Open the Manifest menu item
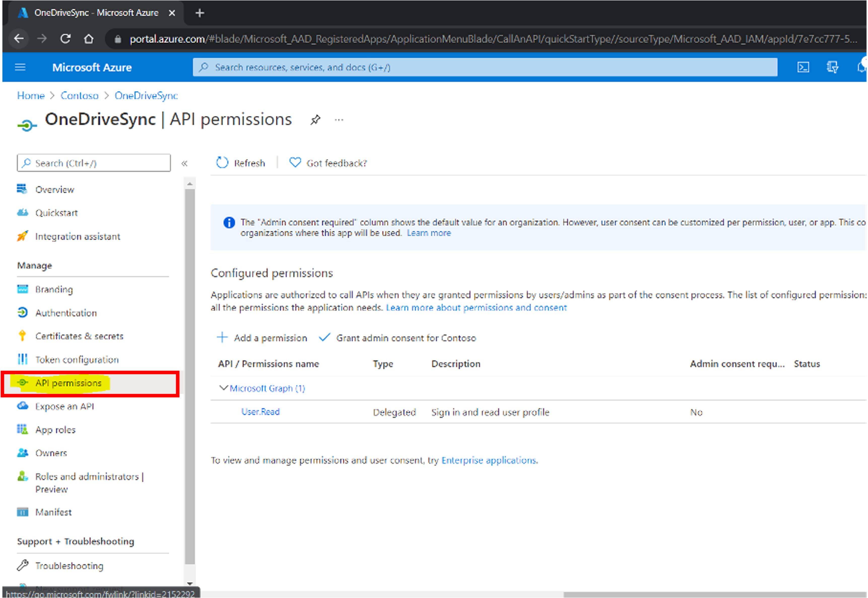The image size is (868, 598). click(x=53, y=512)
